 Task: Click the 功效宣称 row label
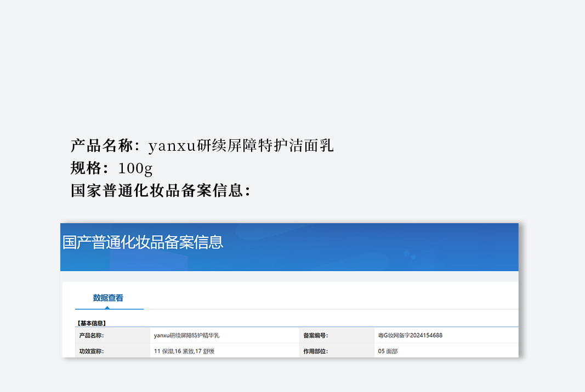point(92,351)
